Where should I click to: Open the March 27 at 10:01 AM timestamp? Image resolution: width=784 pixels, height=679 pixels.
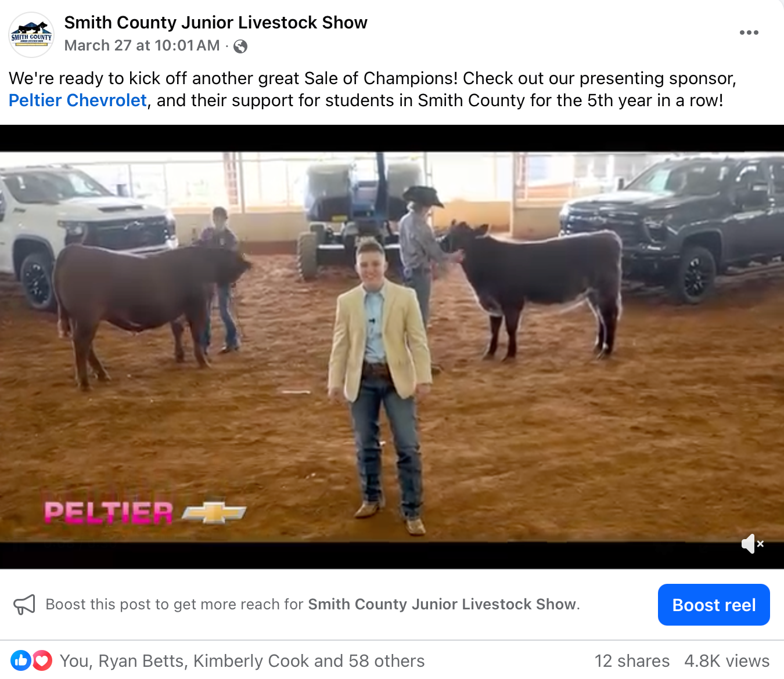142,45
